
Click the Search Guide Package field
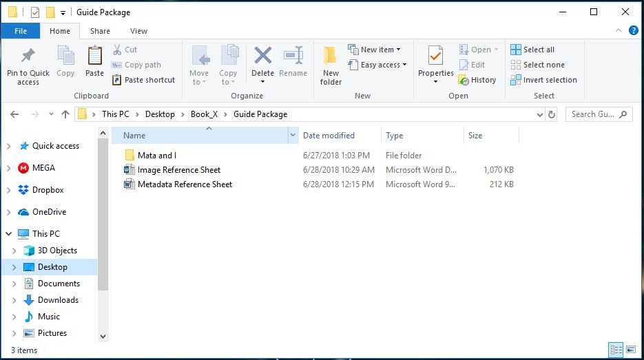click(599, 114)
